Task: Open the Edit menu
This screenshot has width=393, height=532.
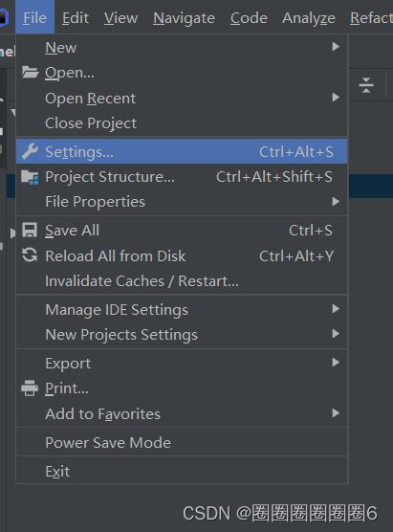Action: 76,17
